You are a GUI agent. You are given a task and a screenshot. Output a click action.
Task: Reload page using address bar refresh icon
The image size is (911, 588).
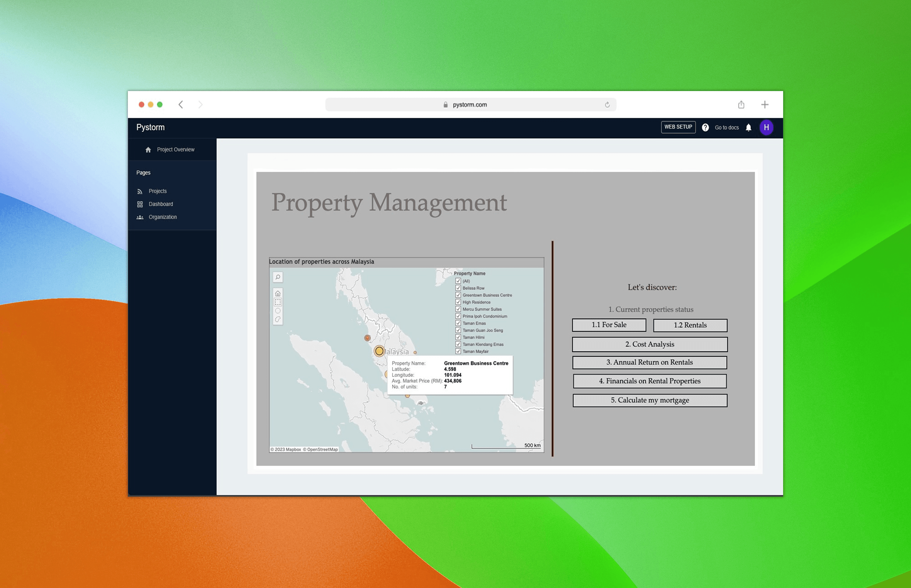pos(607,105)
